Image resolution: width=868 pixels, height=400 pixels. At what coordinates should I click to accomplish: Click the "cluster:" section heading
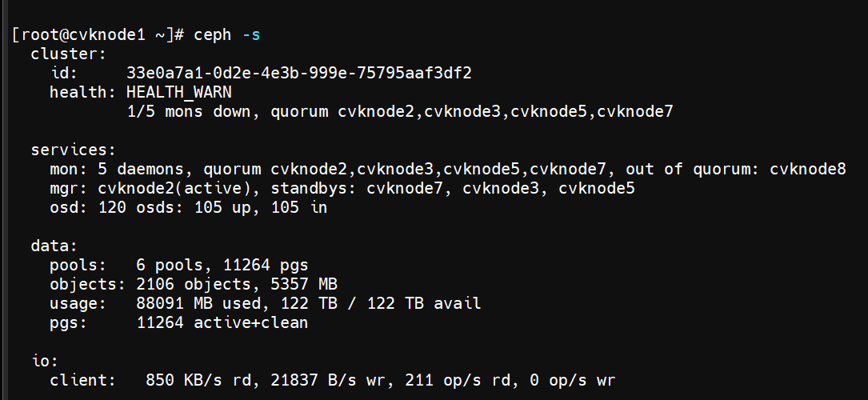[x=68, y=54]
